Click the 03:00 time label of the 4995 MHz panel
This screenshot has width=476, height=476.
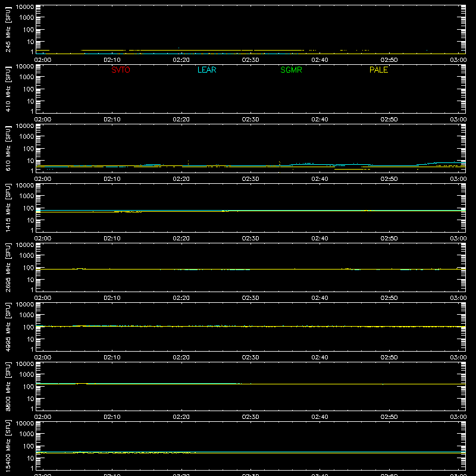pos(458,358)
